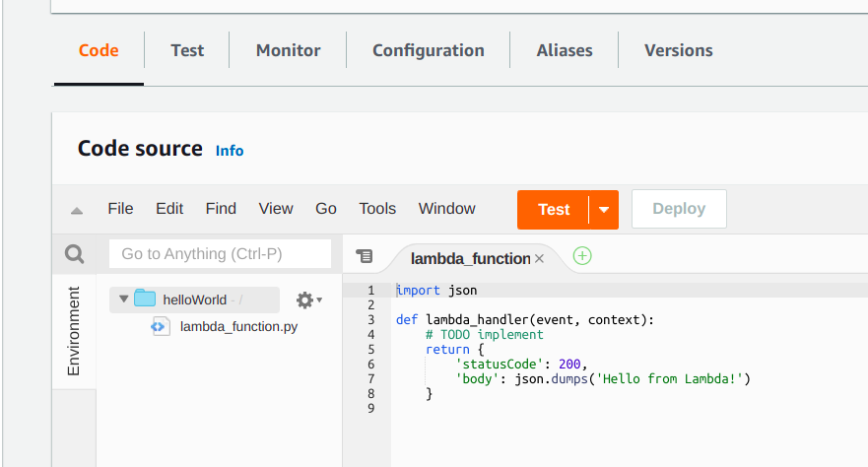The image size is (868, 467).
Task: Click the tab list icon beside lambda_function
Action: (x=364, y=256)
